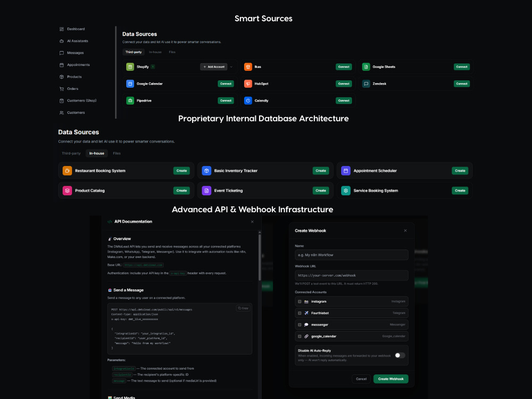Switch to Files tab in top panel
The image size is (532, 399).
click(172, 52)
